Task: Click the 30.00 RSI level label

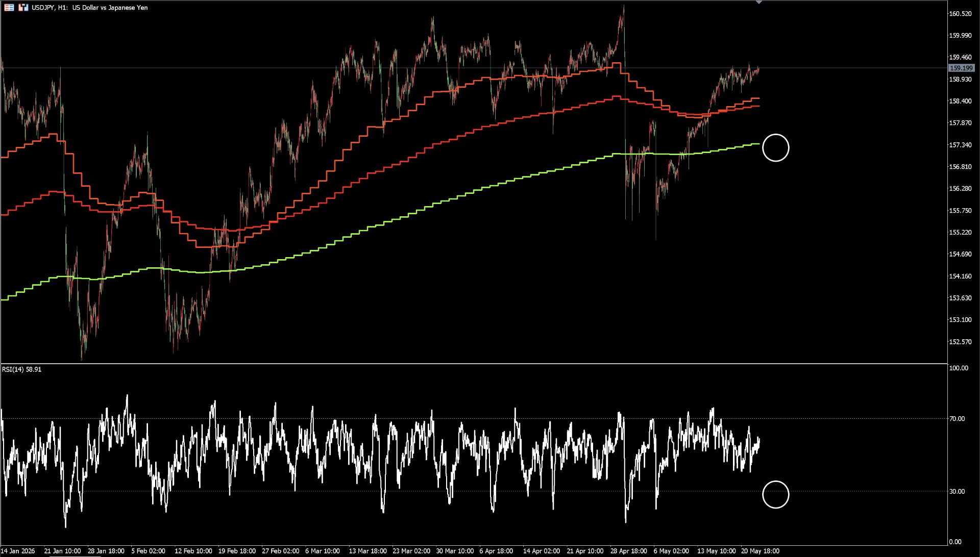Action: click(x=957, y=492)
